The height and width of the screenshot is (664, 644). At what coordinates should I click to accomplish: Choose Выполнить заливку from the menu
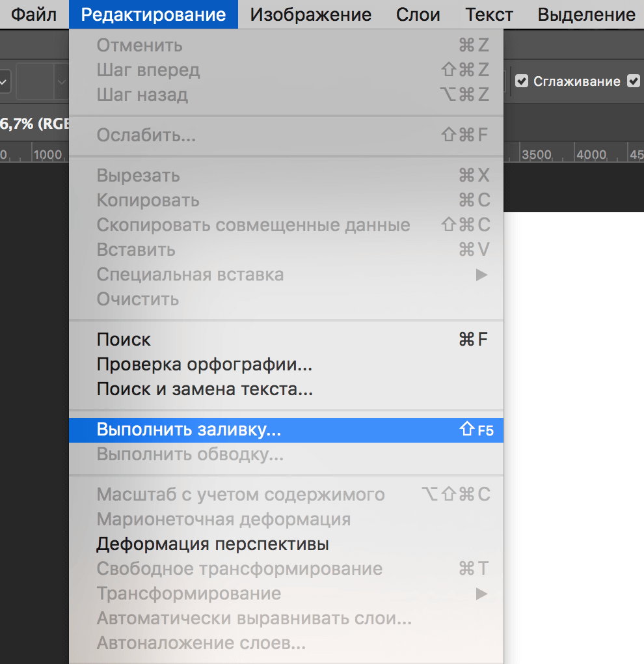pyautogui.click(x=189, y=430)
